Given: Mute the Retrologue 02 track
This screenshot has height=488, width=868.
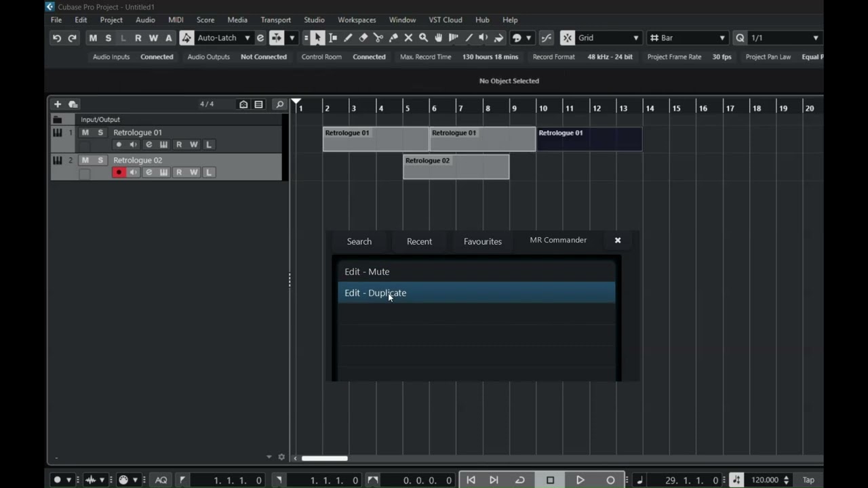Looking at the screenshot, I should (85, 161).
